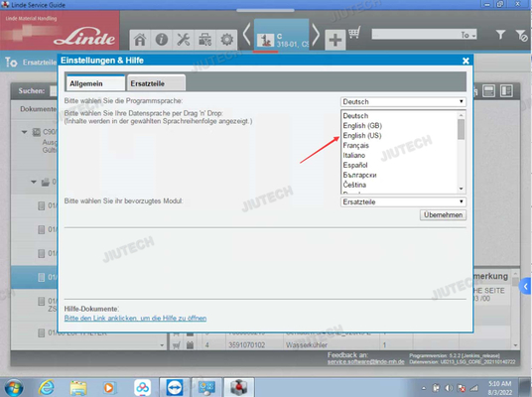
Task: Select English (US) in language list
Action: click(362, 135)
